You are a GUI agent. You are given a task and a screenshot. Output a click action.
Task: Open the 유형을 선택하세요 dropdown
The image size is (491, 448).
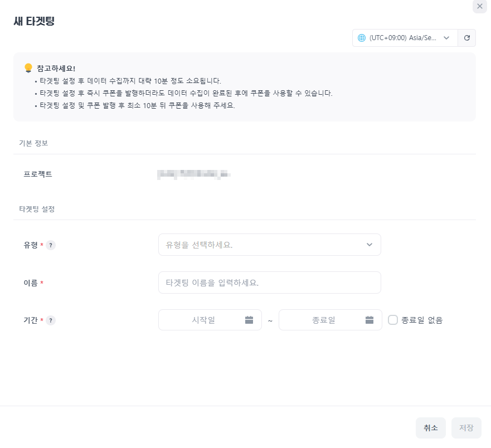tap(262, 245)
